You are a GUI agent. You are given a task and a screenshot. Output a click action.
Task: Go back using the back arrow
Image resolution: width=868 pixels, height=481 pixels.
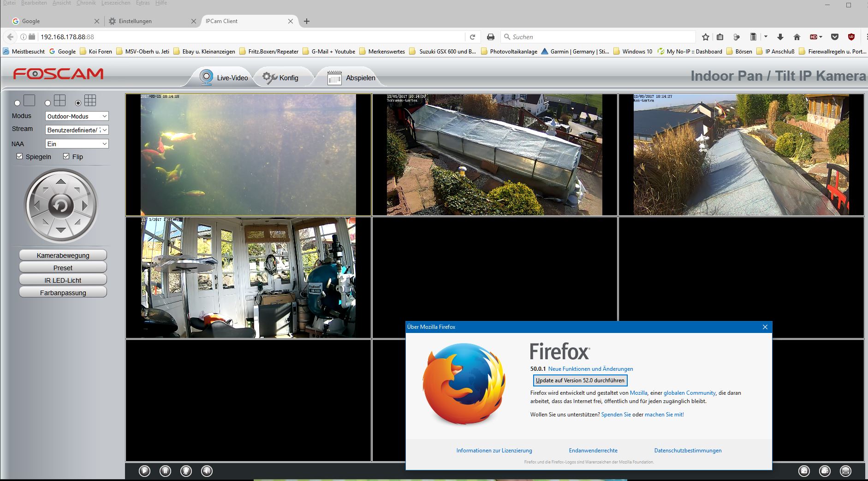[x=10, y=37]
